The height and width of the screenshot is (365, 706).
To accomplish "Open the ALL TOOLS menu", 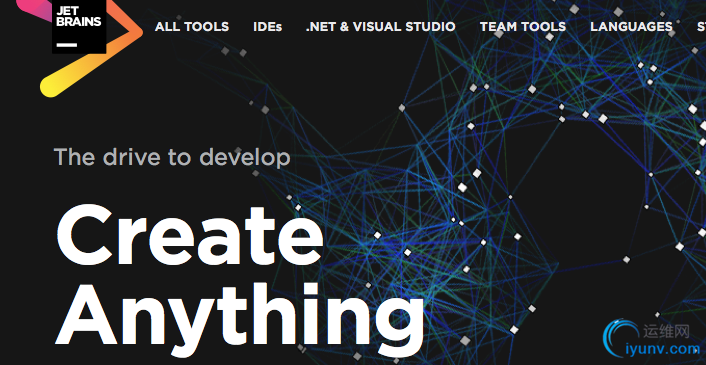I will tap(192, 27).
